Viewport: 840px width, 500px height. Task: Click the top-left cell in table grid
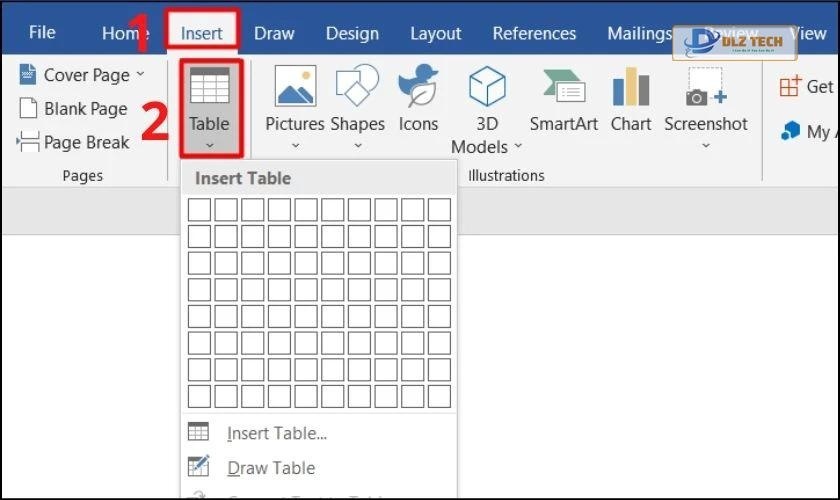click(x=199, y=209)
